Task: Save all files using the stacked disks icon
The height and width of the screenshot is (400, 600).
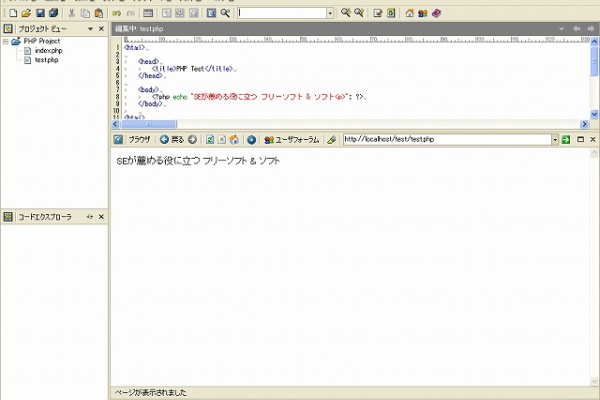Action: click(54, 13)
